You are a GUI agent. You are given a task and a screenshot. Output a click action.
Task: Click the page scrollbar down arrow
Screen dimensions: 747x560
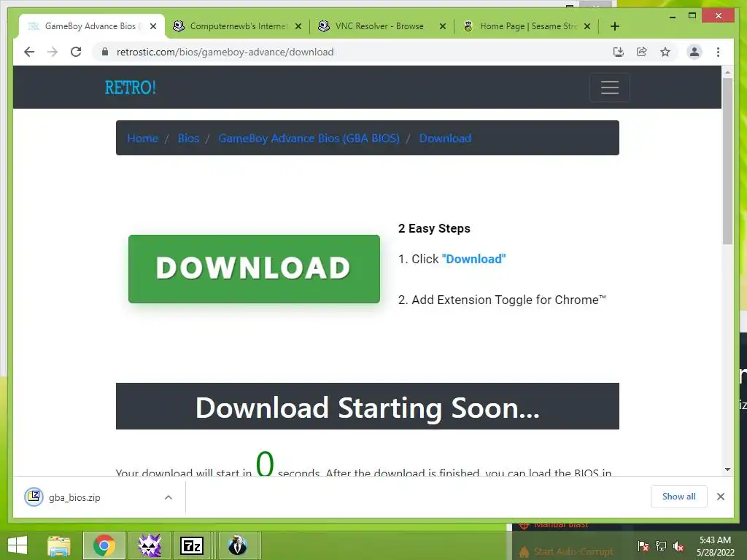pos(727,470)
